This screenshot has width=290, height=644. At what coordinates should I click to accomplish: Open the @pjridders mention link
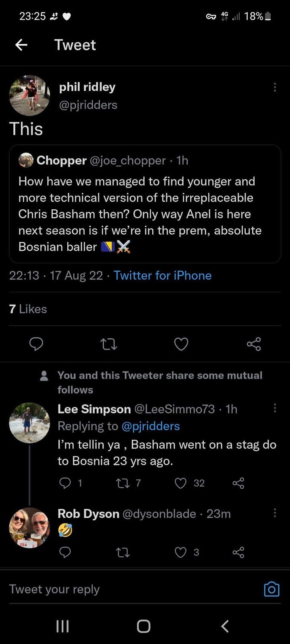click(x=150, y=426)
